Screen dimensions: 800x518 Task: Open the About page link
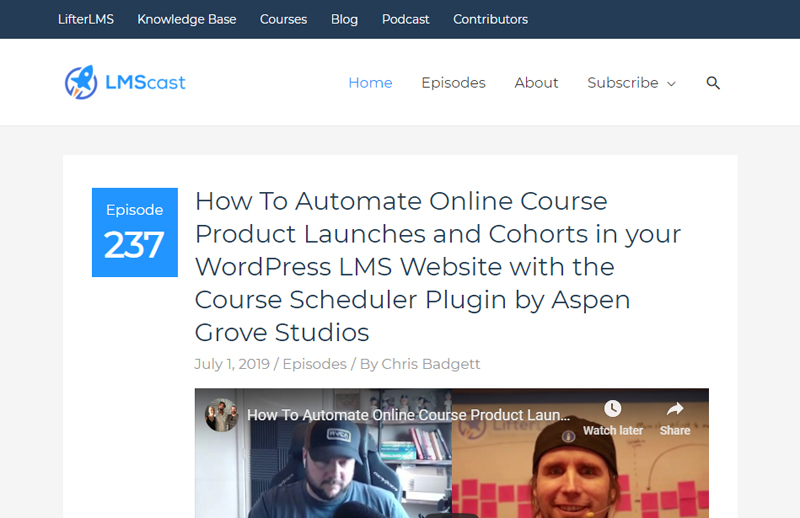coord(536,83)
